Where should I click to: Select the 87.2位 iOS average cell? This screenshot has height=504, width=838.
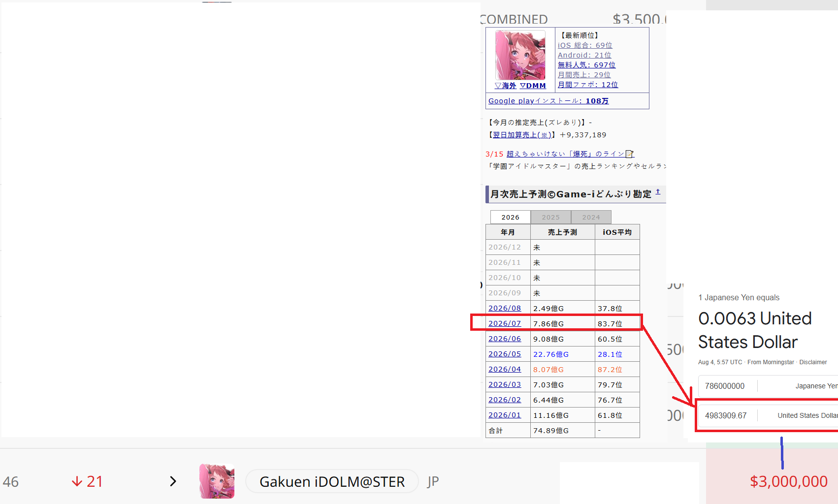(617, 369)
